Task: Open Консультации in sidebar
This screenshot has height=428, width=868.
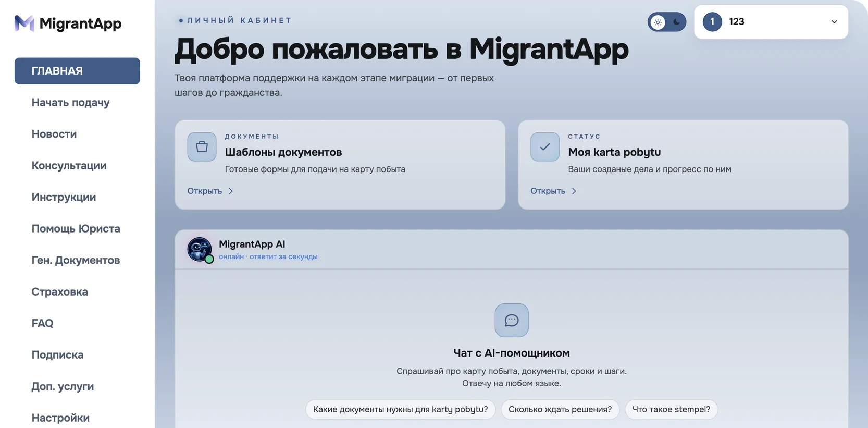Action: coord(69,166)
